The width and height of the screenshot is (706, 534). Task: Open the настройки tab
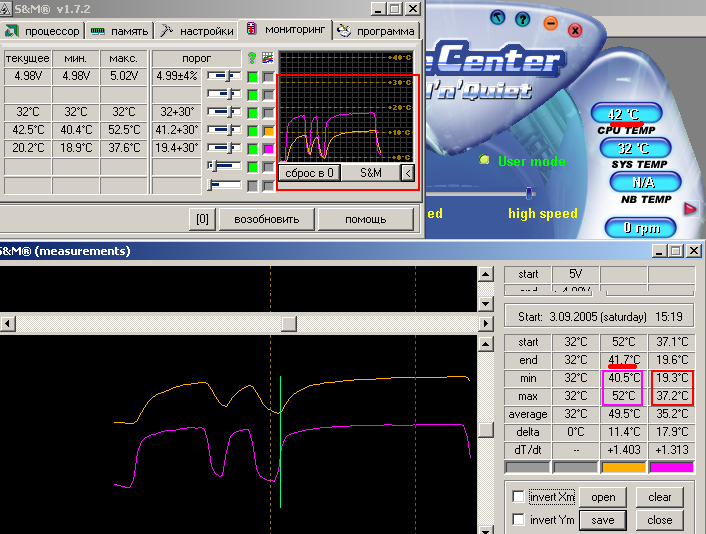pos(197,31)
